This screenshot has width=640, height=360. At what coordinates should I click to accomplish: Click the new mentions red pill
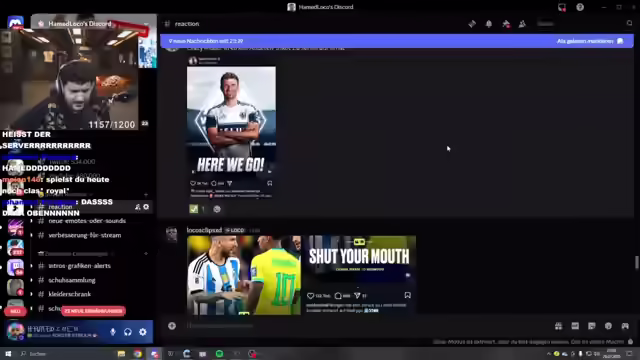pos(93,311)
